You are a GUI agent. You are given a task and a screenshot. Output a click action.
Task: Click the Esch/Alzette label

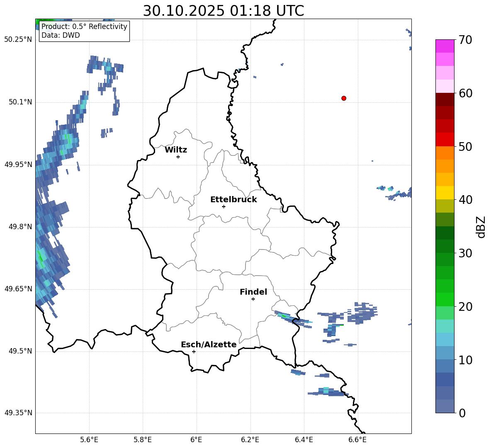click(209, 344)
